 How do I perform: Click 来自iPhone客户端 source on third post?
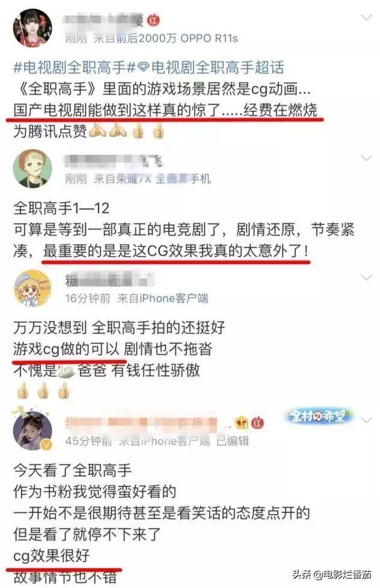pos(163,299)
